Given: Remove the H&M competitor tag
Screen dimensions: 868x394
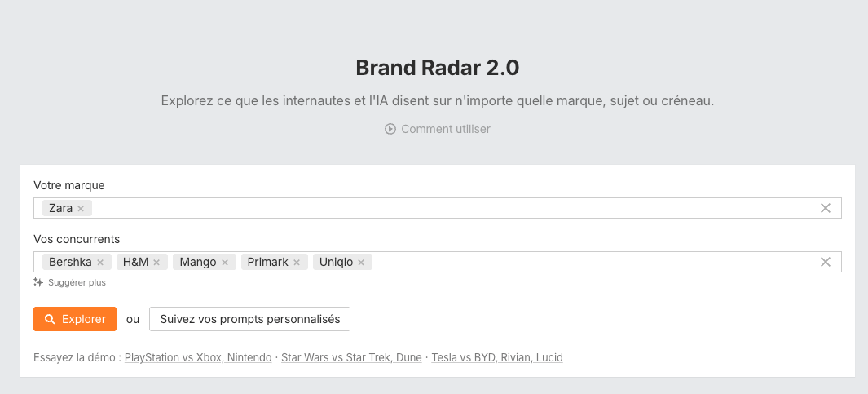Looking at the screenshot, I should [x=156, y=262].
